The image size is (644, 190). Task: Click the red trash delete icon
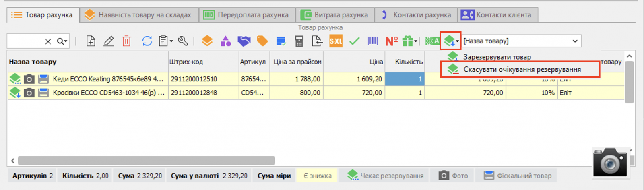coord(126,41)
